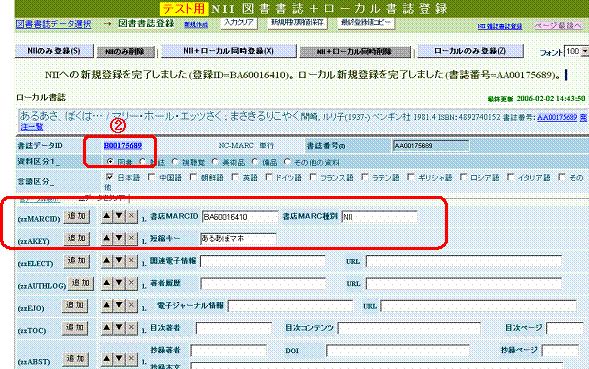Check the イタリア語 language checkbox

(510, 177)
